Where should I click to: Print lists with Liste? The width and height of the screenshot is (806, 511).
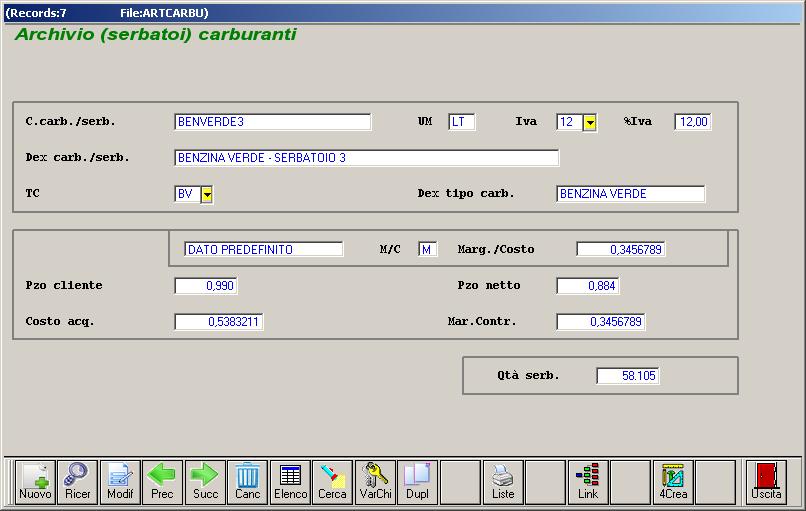pyautogui.click(x=503, y=482)
